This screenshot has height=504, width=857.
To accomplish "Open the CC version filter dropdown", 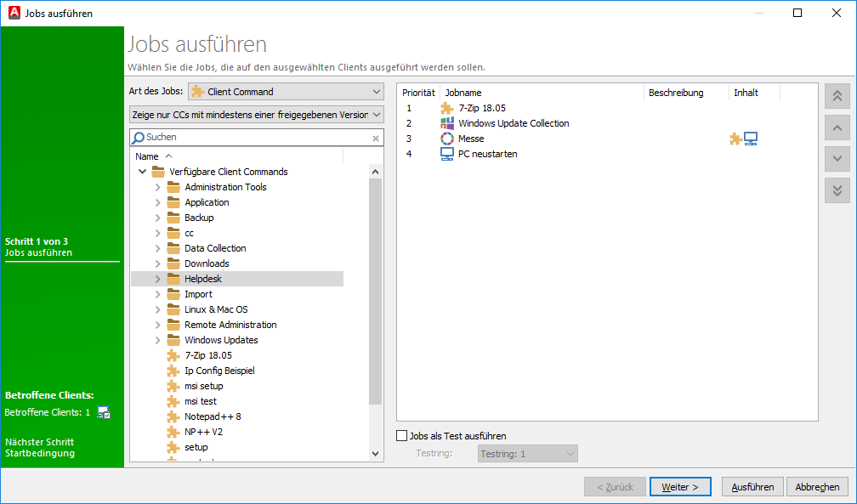I will 257,115.
